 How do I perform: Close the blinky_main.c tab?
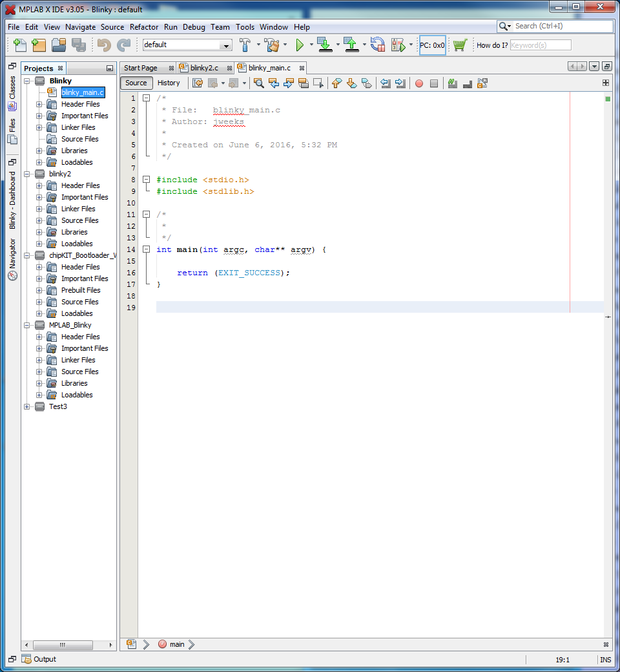pos(302,68)
